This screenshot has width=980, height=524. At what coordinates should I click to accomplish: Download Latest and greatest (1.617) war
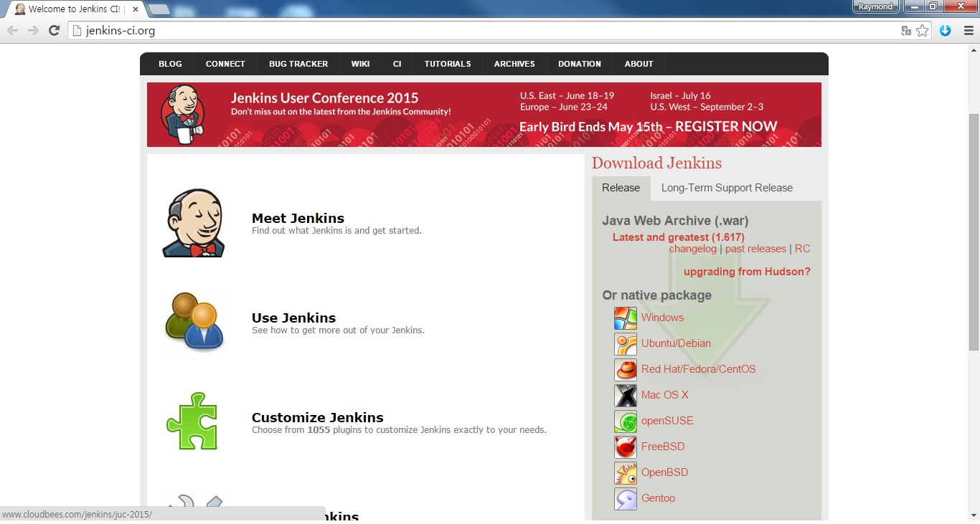point(678,237)
